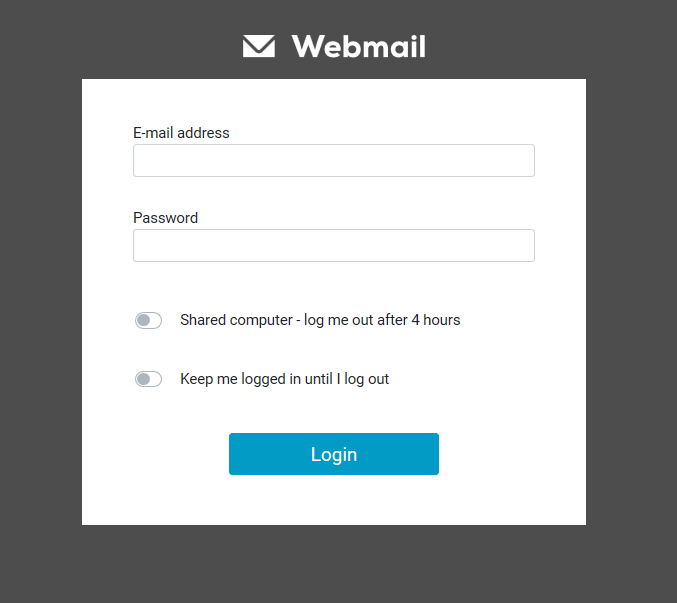Focus the Password input field
The height and width of the screenshot is (603, 677).
click(x=334, y=246)
